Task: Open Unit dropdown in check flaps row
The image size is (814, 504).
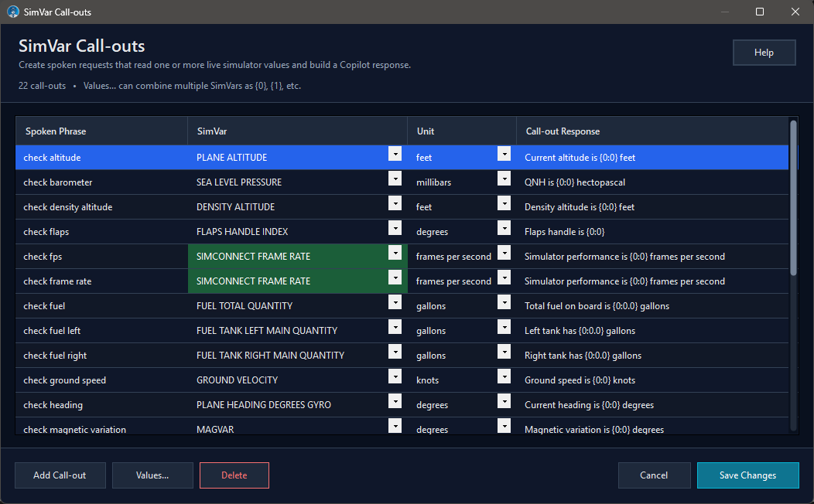Action: point(504,228)
